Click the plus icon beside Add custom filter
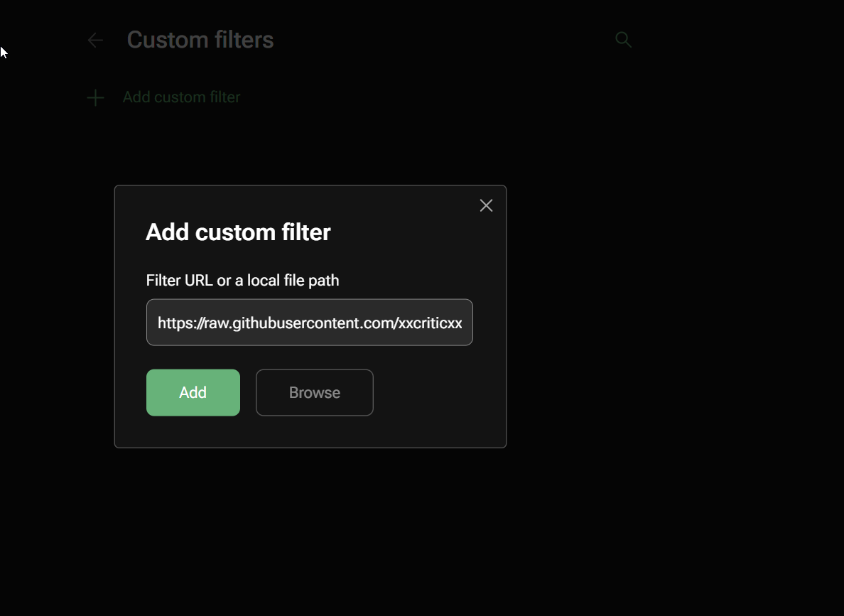The image size is (844, 616). [x=95, y=98]
